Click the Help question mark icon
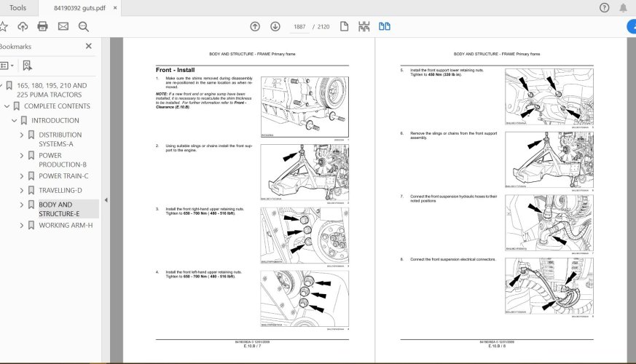The height and width of the screenshot is (364, 636). coord(604,8)
